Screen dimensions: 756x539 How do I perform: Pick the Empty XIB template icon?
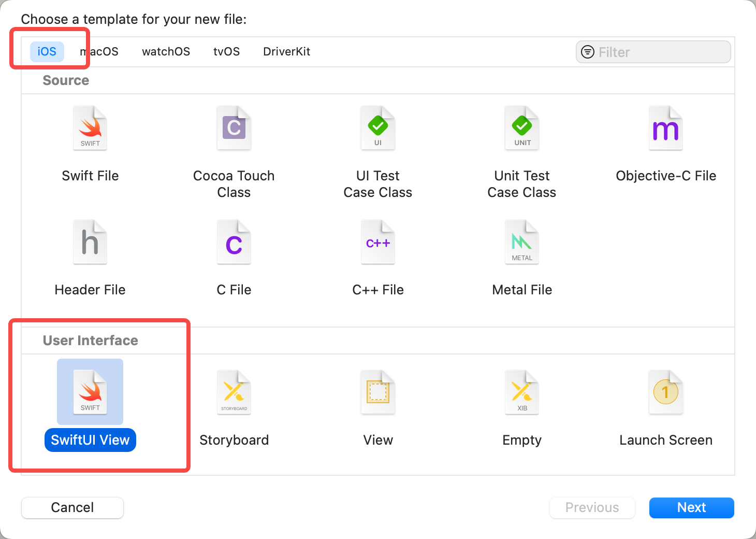pyautogui.click(x=522, y=392)
